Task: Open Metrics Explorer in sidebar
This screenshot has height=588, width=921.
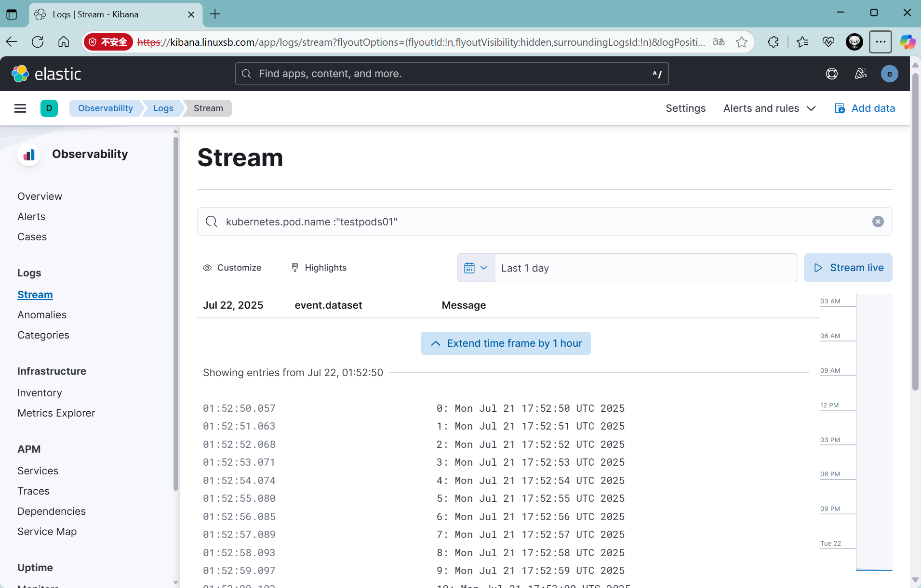Action: (56, 413)
